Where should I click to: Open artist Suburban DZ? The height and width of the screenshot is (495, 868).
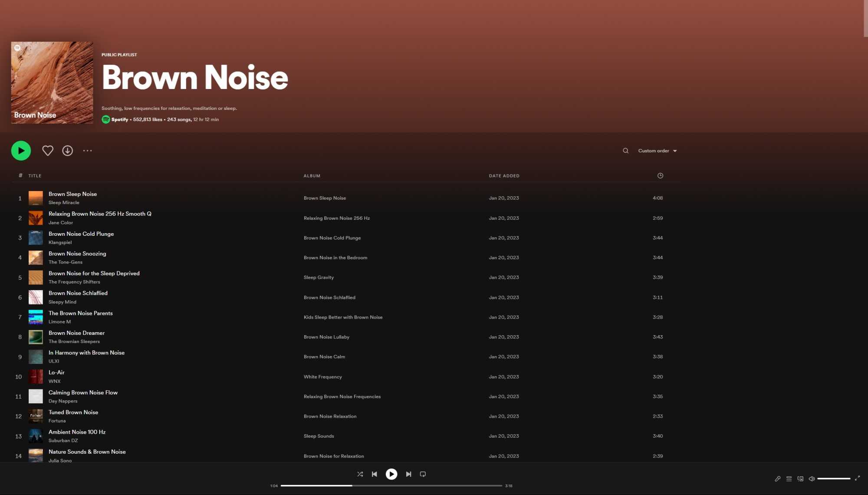click(x=63, y=441)
